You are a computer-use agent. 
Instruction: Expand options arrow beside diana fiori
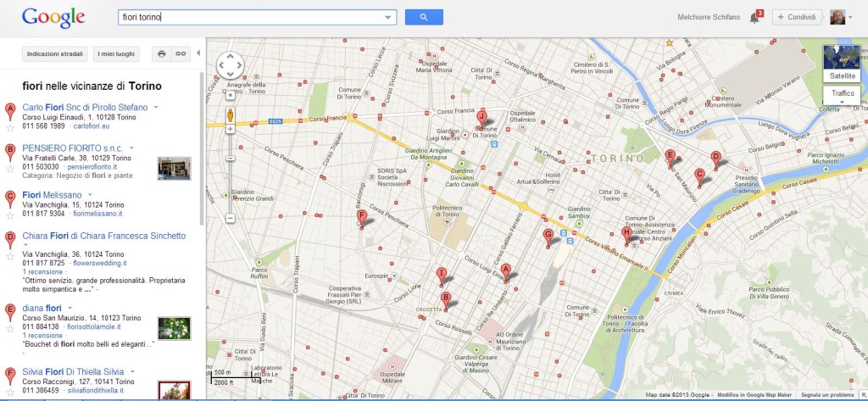tap(69, 308)
